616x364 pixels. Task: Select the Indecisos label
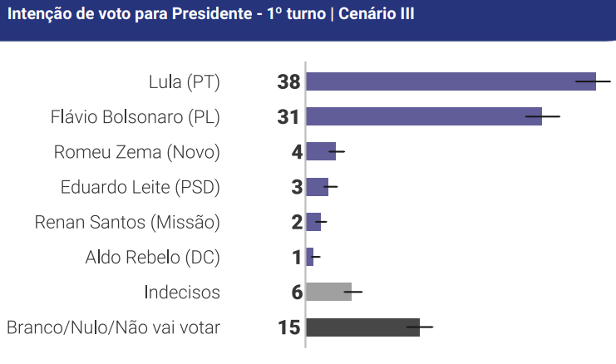click(181, 293)
